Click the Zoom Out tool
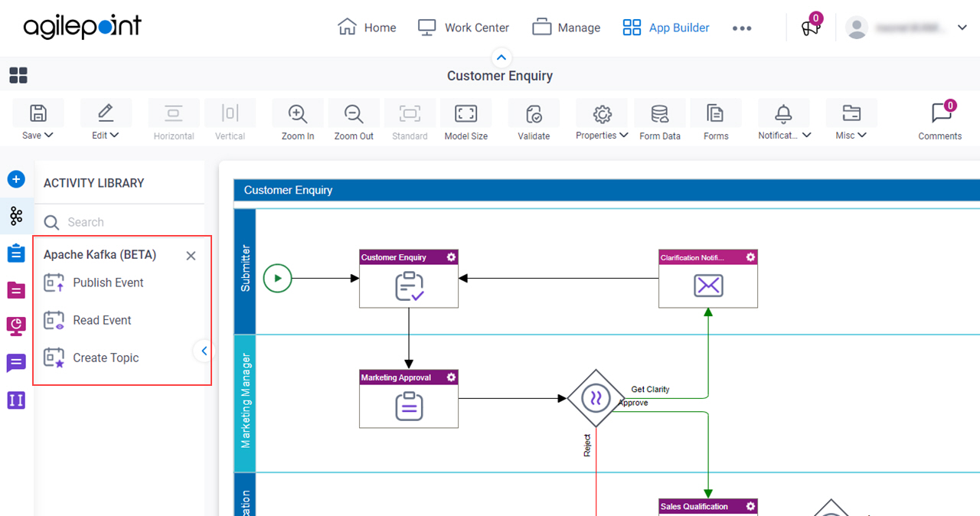980x516 pixels. (354, 120)
